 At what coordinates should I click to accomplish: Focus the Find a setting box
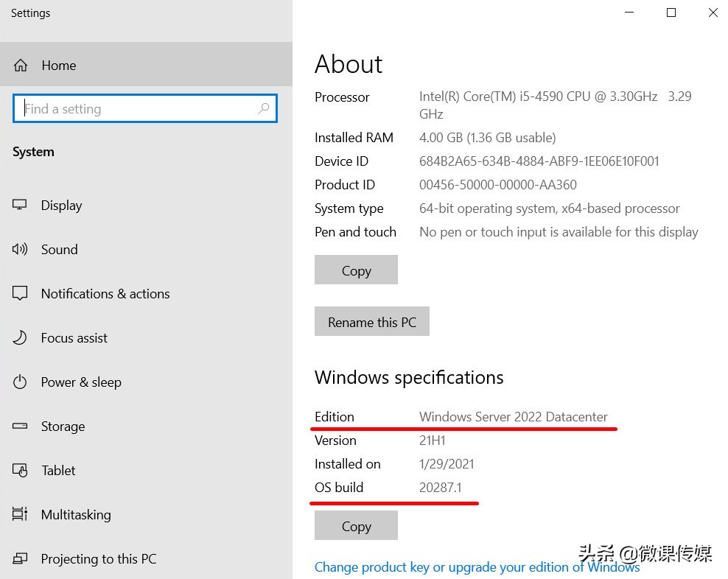click(145, 108)
